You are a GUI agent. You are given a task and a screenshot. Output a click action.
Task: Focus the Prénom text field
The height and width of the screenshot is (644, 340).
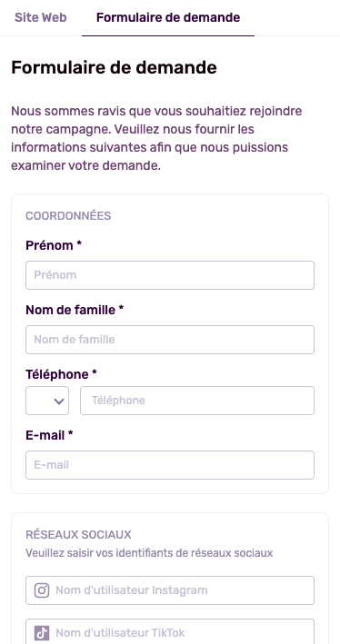(170, 275)
